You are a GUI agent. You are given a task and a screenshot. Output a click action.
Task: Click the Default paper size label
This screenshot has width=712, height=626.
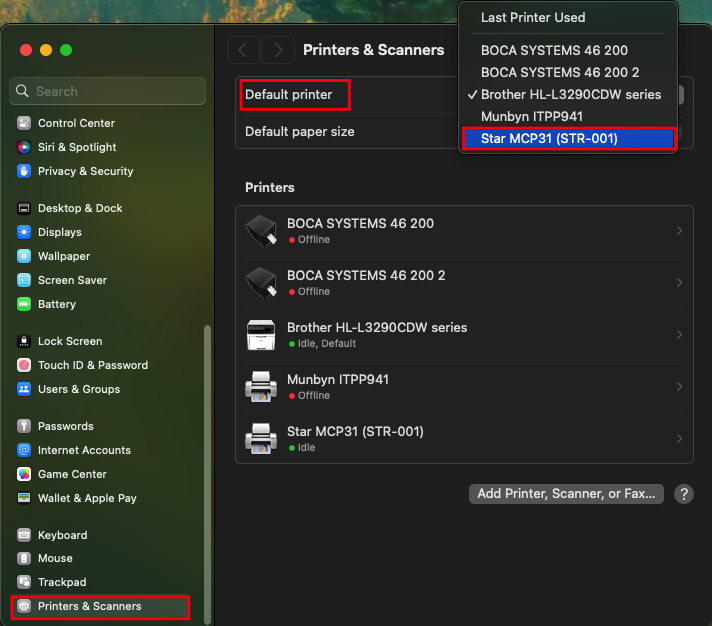click(300, 132)
